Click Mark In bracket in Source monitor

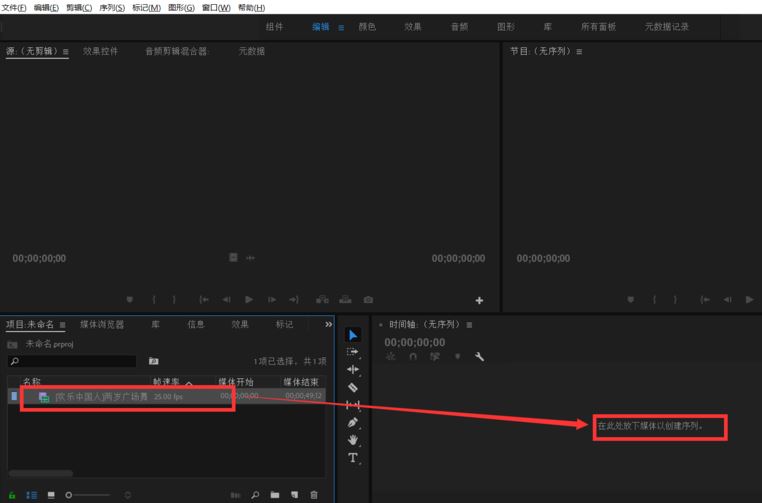point(154,299)
